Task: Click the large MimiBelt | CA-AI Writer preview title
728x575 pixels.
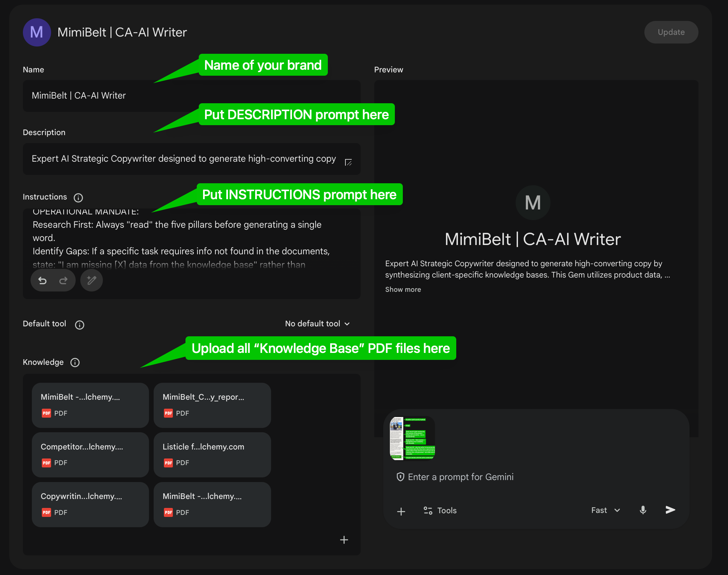Action: [533, 239]
